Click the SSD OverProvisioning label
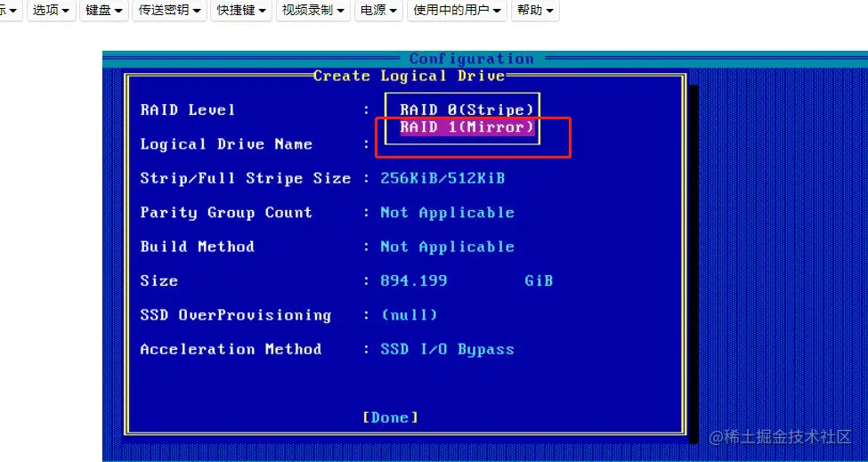Viewport: 868px width, 462px height. 236,315
